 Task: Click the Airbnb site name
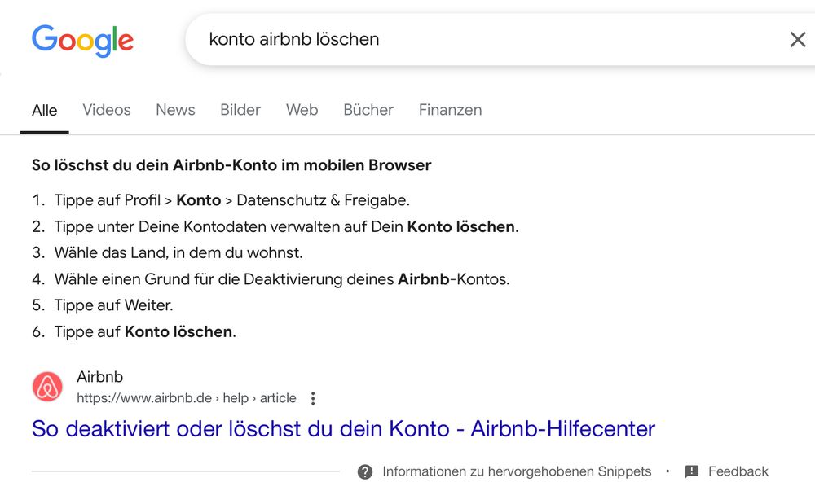99,377
